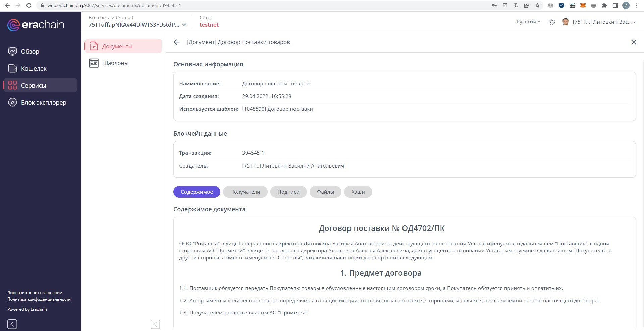Image resolution: width=644 pixels, height=331 pixels.
Task: Open the Русский language dropdown
Action: pyautogui.click(x=528, y=22)
